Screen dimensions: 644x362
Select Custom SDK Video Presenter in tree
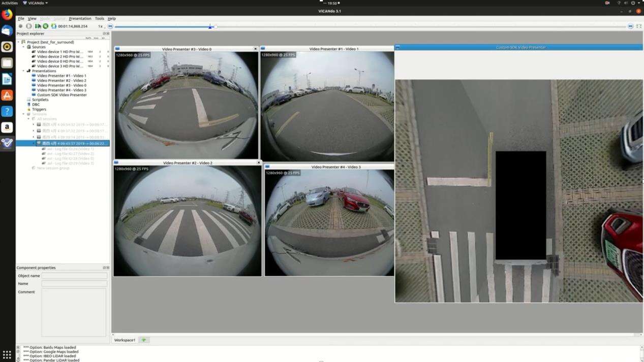(x=62, y=95)
